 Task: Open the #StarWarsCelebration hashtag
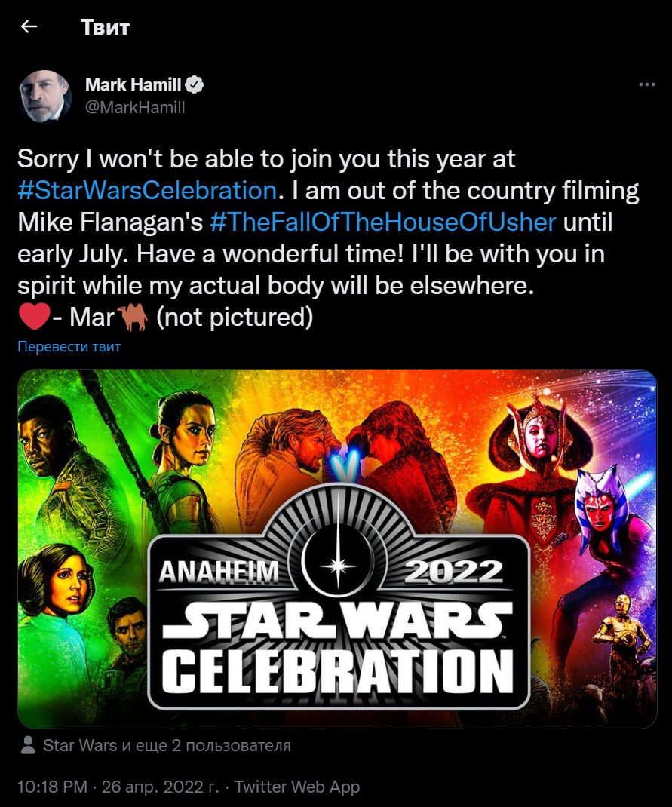tap(147, 190)
